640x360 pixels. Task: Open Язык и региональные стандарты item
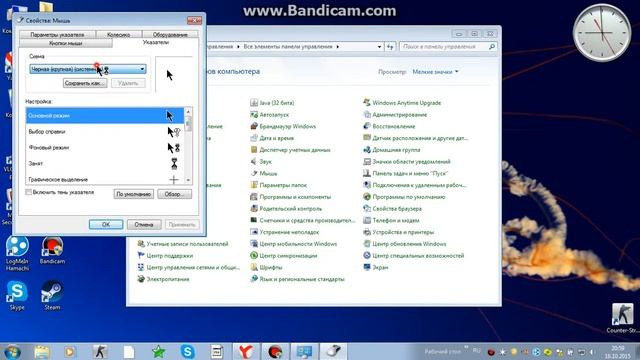coord(298,279)
